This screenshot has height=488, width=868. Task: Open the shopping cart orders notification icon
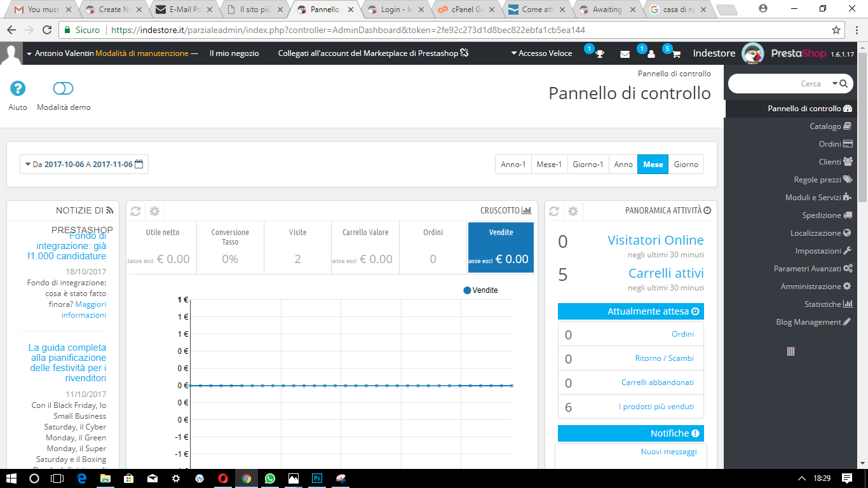click(x=676, y=54)
